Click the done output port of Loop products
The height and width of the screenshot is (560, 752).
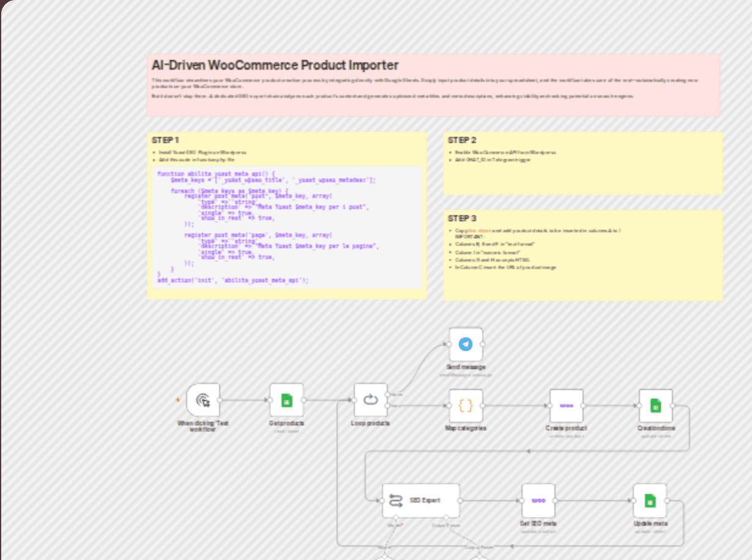388,394
